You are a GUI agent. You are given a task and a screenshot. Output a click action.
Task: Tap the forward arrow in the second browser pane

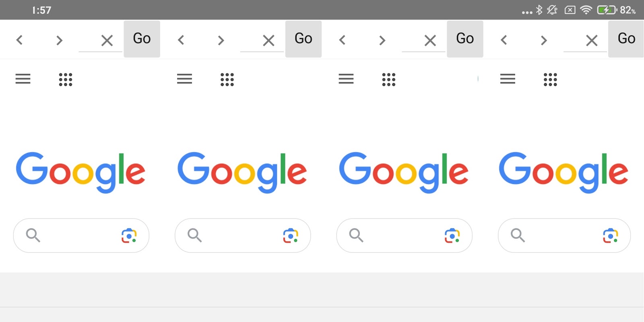click(221, 40)
